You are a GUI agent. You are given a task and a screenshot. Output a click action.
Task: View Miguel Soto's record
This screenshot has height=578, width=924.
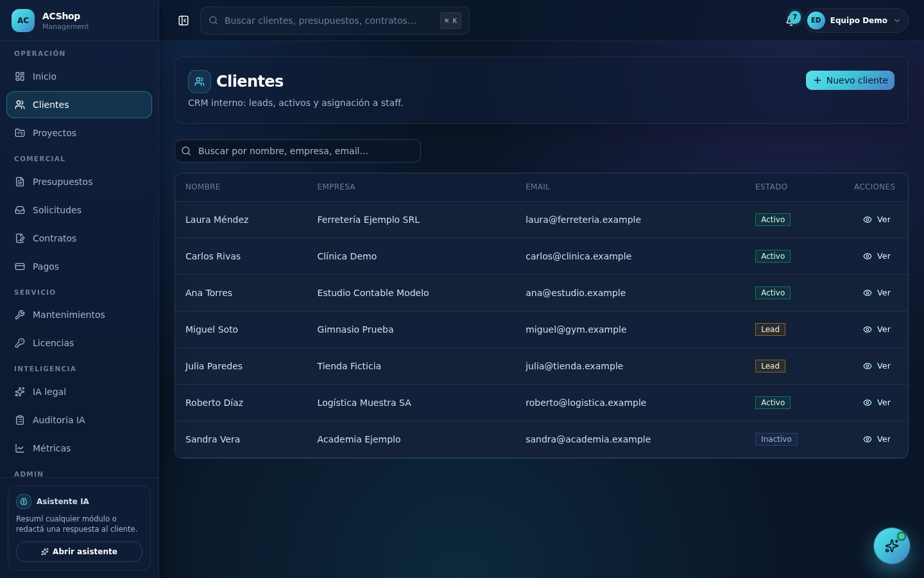[x=877, y=329]
